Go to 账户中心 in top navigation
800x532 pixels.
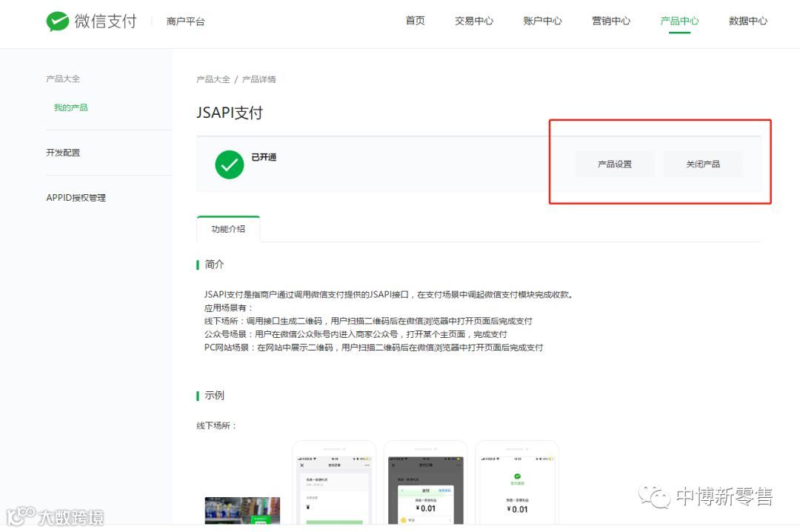click(x=542, y=21)
